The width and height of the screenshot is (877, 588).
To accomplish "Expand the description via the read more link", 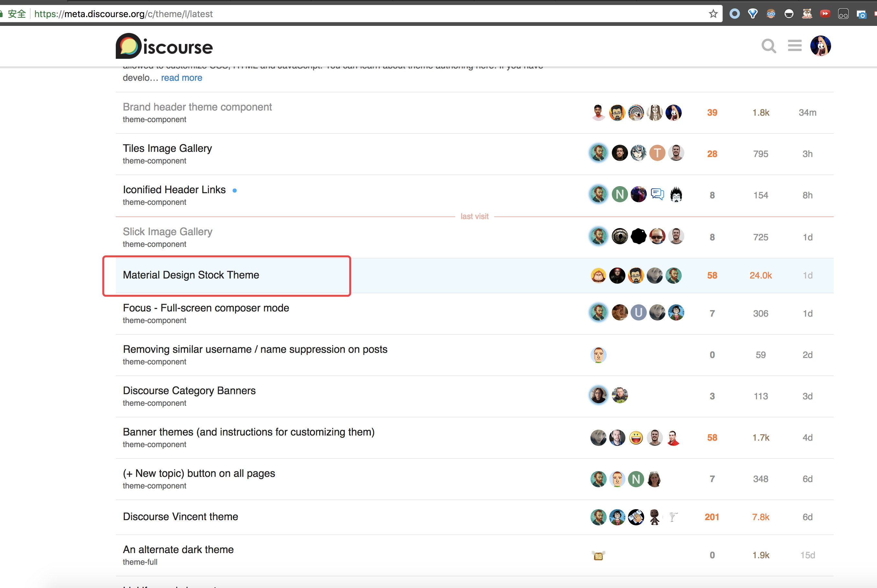I will (182, 78).
